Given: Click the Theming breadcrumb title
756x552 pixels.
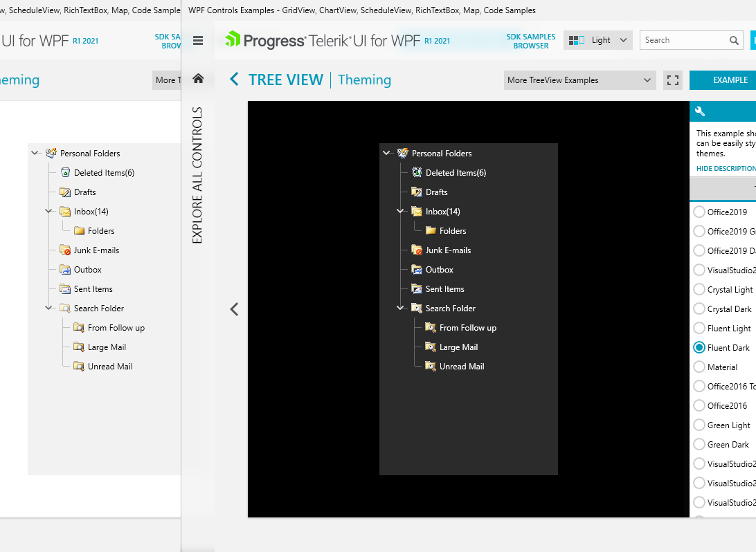Looking at the screenshot, I should pos(364,80).
